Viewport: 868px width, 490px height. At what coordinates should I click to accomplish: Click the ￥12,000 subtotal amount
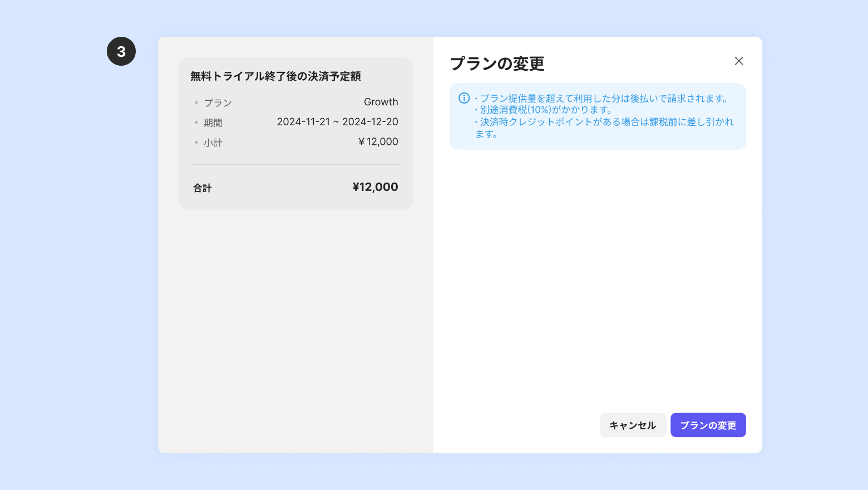[378, 142]
